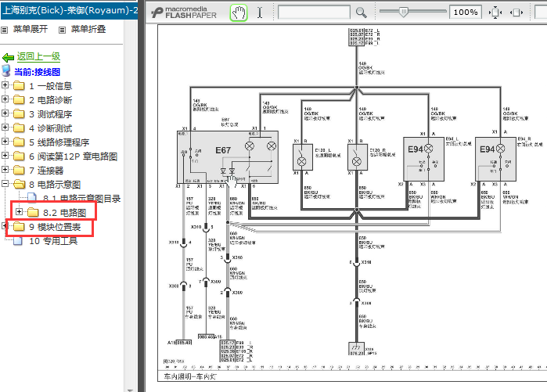The height and width of the screenshot is (392, 547).
Task: Expand the 3 测试程序 tree node
Action: [x=5, y=113]
